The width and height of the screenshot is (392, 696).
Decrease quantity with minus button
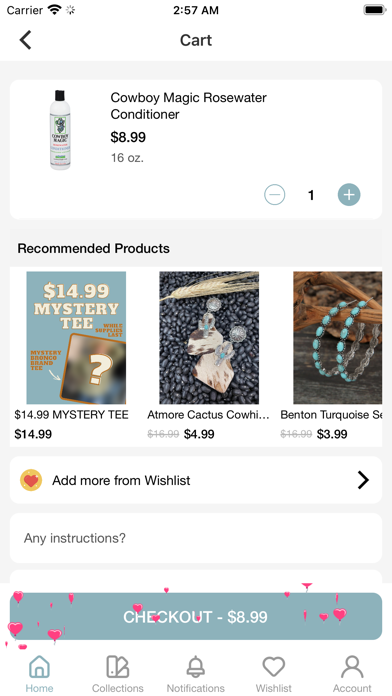pos(274,195)
